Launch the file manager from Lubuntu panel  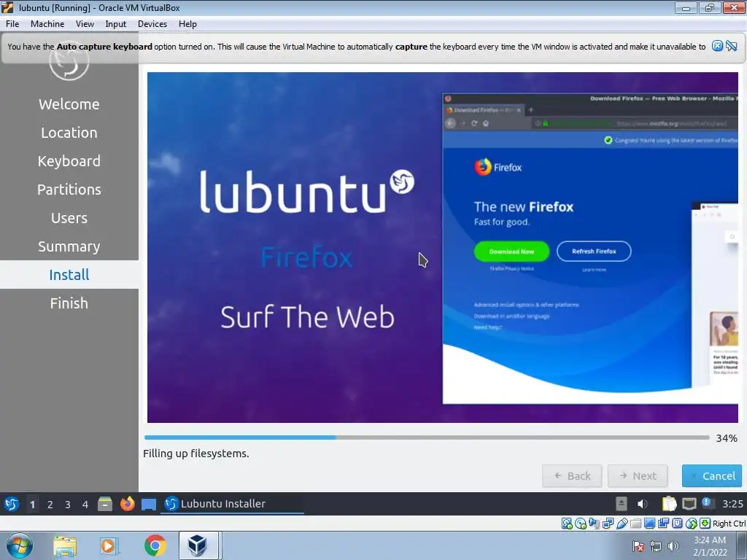pos(105,504)
